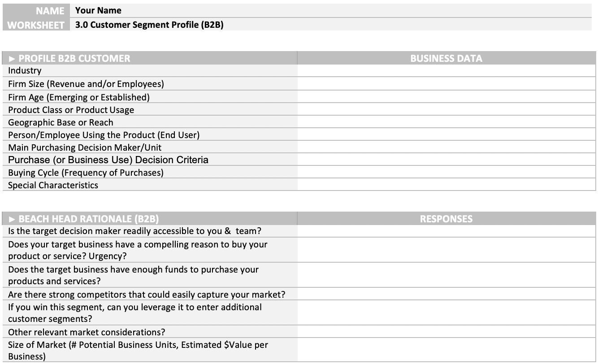Select the Special Characteristics data cell
Image resolution: width=598 pixels, height=364 pixels.
446,185
